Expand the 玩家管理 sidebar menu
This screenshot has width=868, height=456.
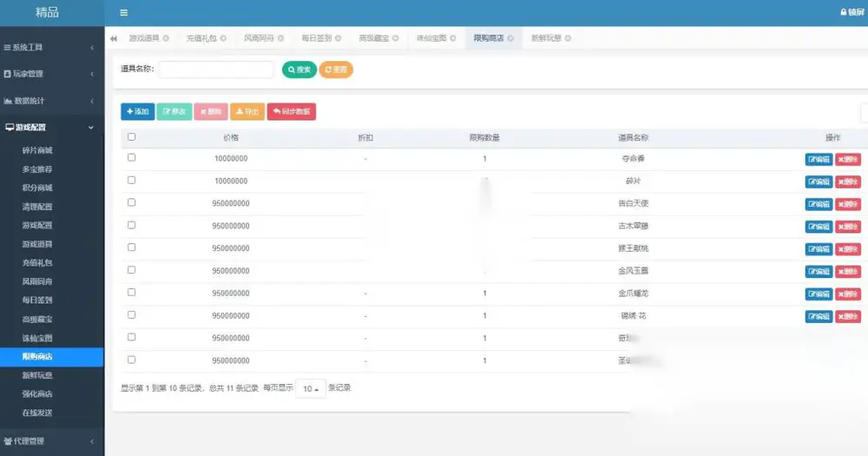click(x=51, y=74)
